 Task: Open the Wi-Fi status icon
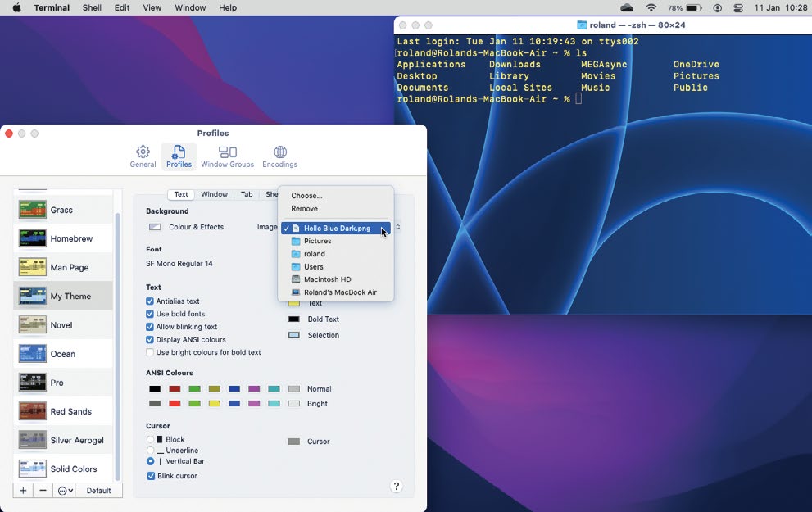[x=651, y=7]
